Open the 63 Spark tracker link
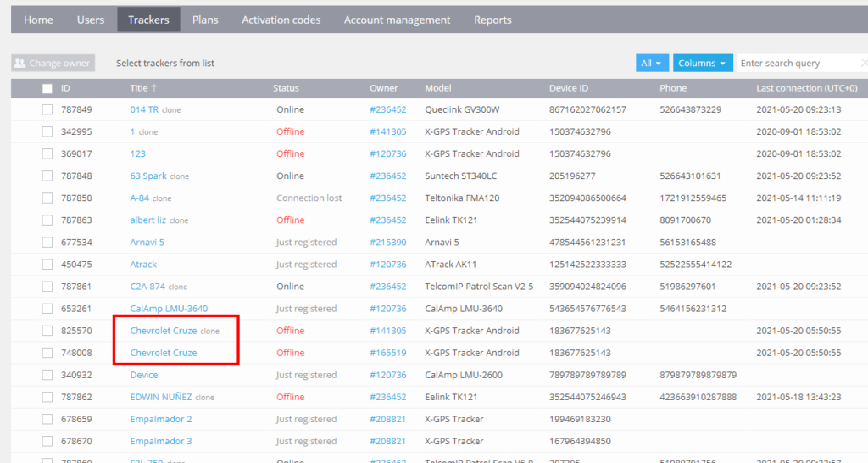 coord(148,176)
